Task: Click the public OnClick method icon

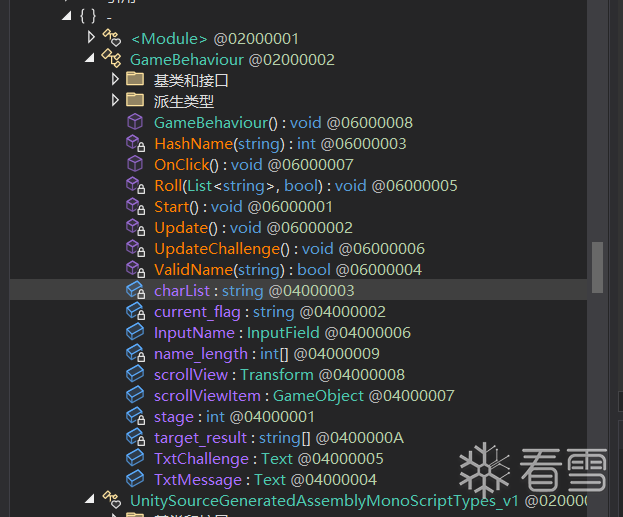Action: (135, 164)
